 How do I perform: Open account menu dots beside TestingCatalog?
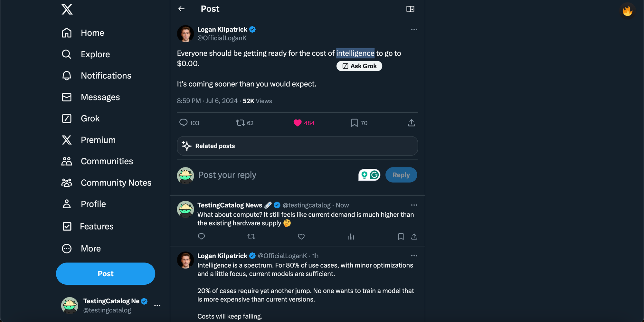coord(157,306)
